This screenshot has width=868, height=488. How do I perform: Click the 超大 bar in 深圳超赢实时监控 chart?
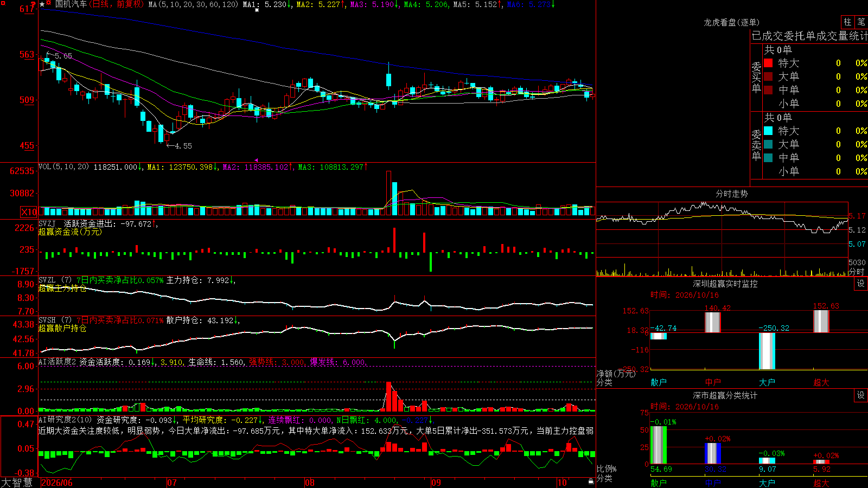821,321
